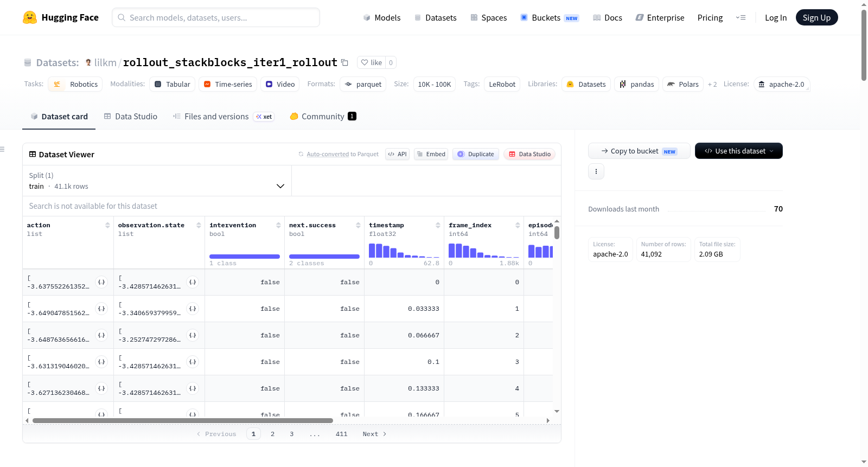Image resolution: width=868 pixels, height=467 pixels.
Task: Open the navigation overflow menu icon
Action: coord(741,17)
